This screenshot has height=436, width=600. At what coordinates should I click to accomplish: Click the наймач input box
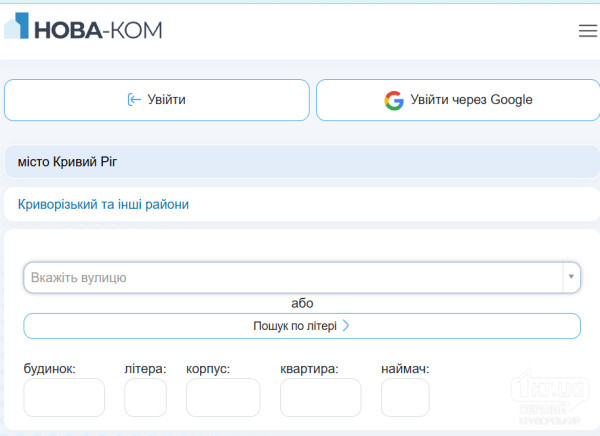point(405,397)
